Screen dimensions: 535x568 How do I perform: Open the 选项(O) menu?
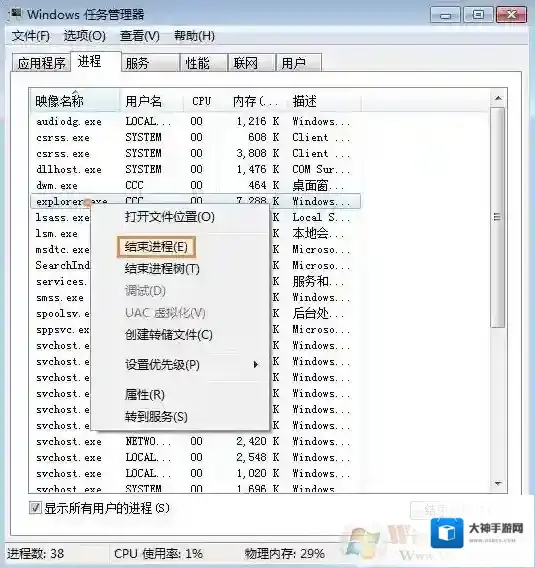point(84,36)
